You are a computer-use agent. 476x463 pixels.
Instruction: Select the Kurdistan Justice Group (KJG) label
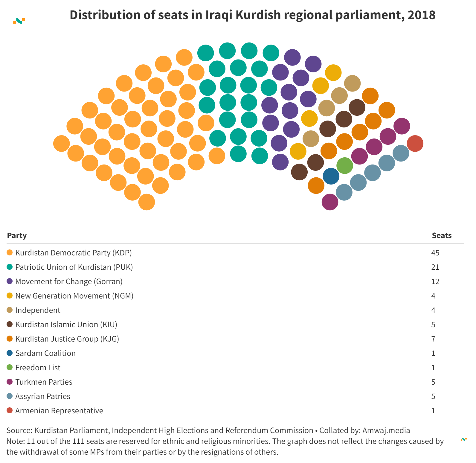click(x=67, y=339)
